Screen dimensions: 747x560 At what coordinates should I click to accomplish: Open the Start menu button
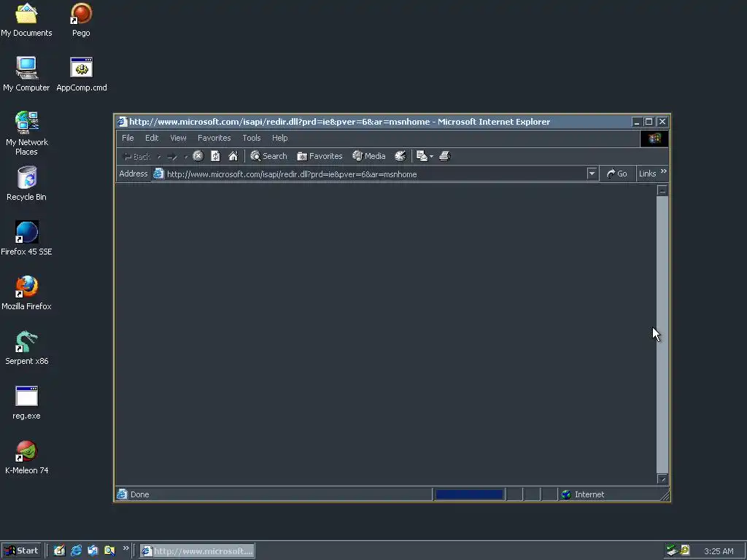[x=22, y=551]
